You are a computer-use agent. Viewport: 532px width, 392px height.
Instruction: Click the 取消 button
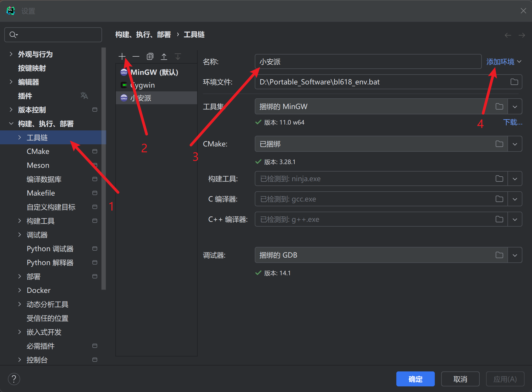(x=460, y=379)
